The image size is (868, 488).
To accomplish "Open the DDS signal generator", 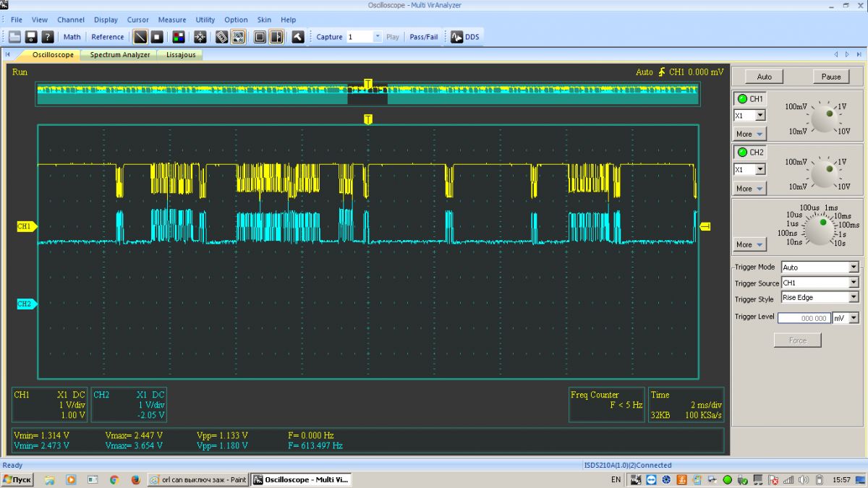I will (465, 37).
